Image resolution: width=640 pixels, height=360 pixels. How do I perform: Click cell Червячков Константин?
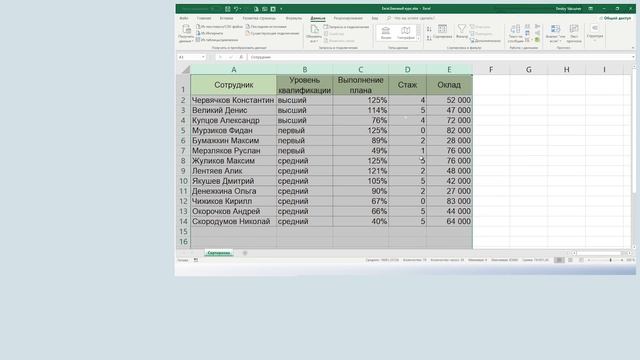coord(233,100)
